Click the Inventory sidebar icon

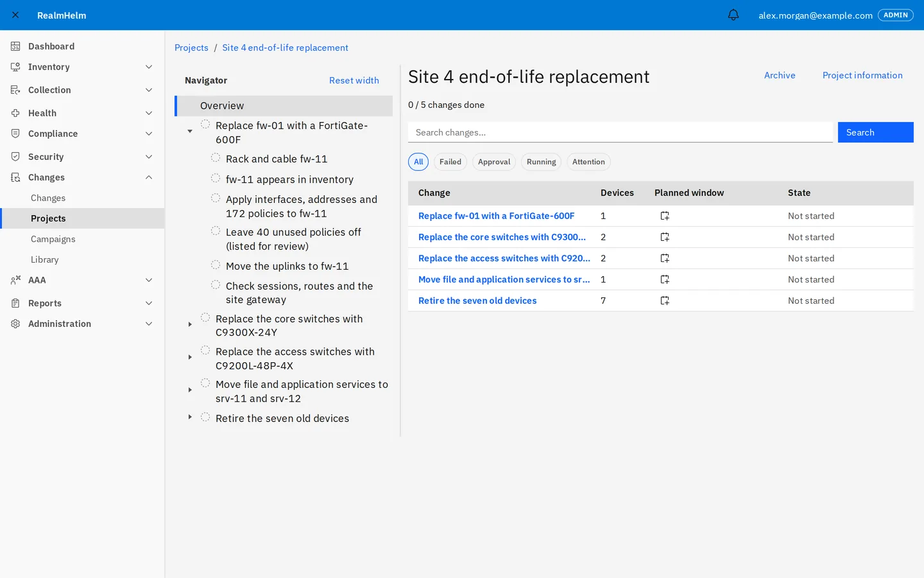click(x=15, y=67)
